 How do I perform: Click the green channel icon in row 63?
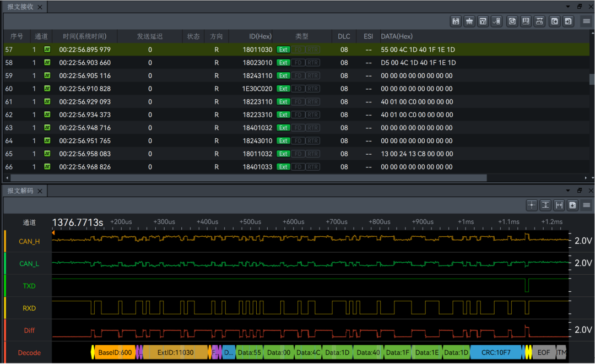click(47, 127)
